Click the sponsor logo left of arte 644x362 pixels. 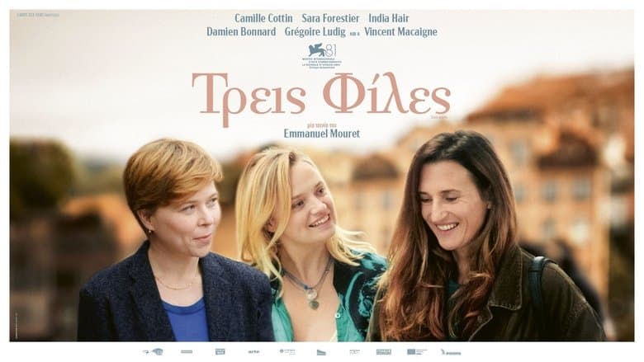pos(220,352)
